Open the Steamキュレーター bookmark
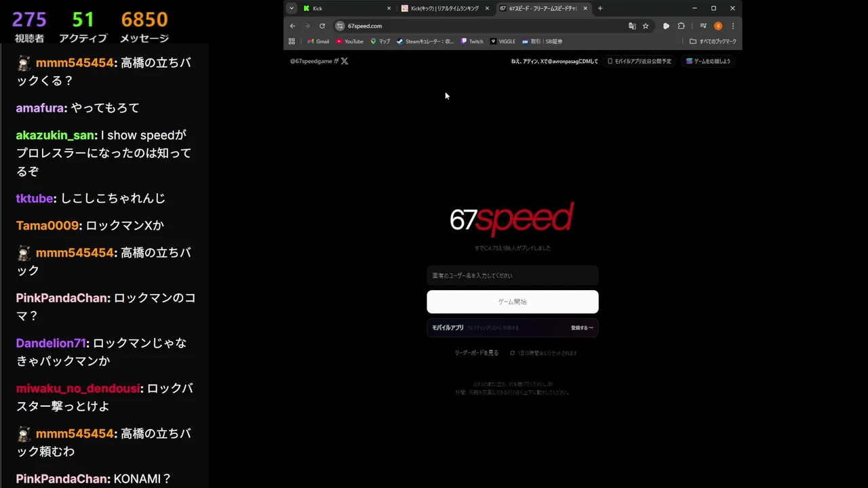The height and width of the screenshot is (488, 868). point(425,41)
